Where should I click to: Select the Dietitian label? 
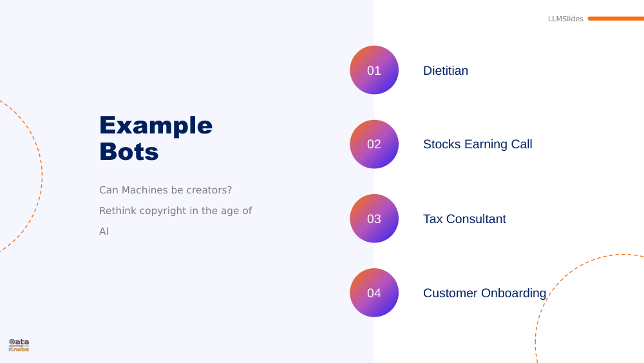pos(446,71)
